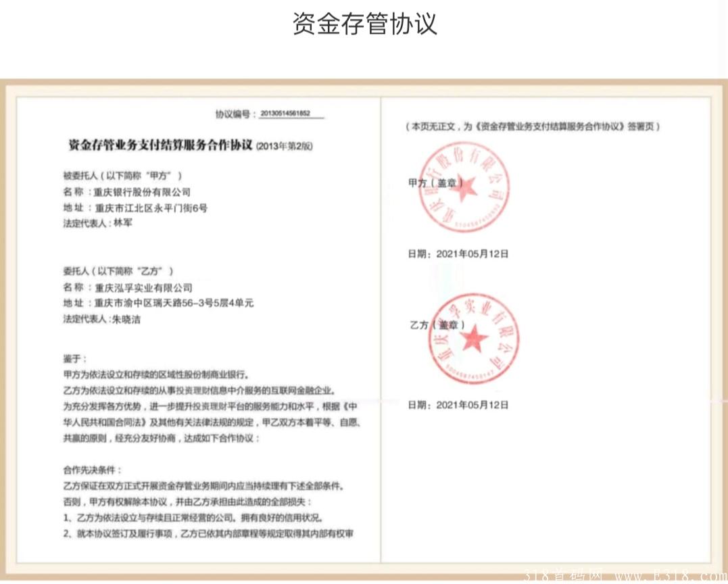Screen dimensions: 728x584
Task: Click the line starting 华人民共和国合同法
Action: tap(212, 422)
